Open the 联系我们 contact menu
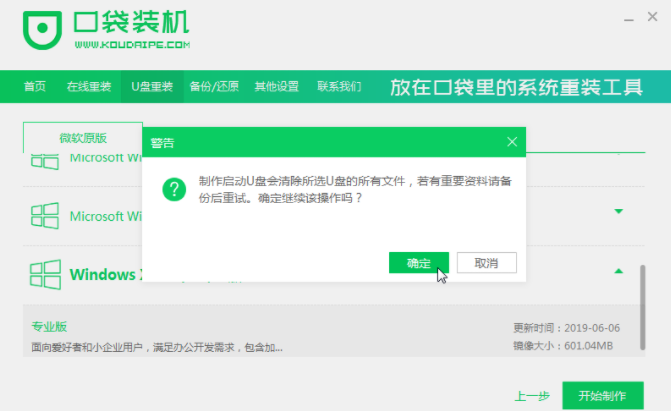671x411 pixels. pos(338,87)
